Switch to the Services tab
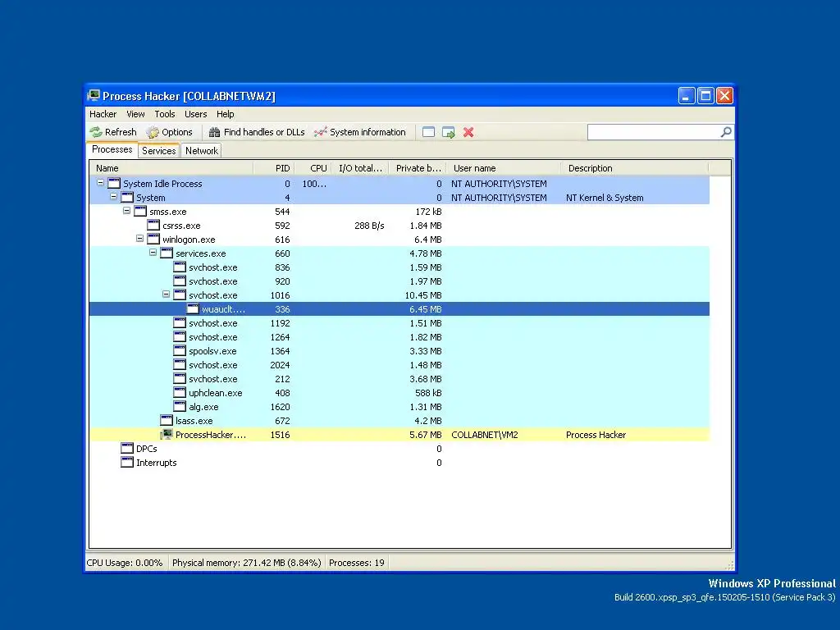Screen dimensions: 840x630 pos(158,151)
